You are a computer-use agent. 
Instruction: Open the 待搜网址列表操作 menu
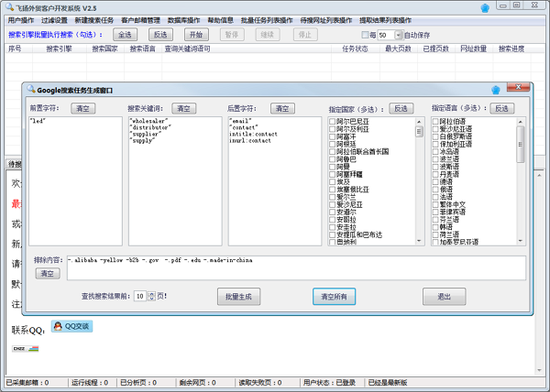pos(326,20)
